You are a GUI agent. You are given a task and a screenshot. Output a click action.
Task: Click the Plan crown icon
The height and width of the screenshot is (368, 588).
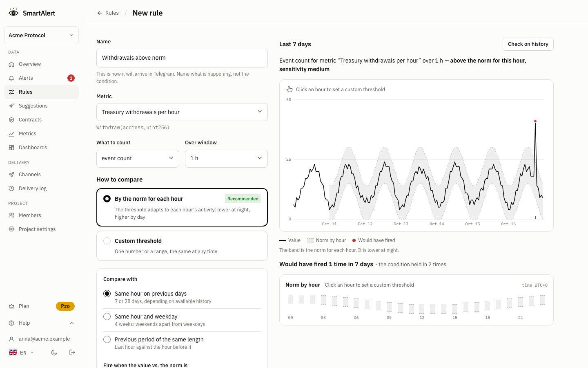click(11, 306)
